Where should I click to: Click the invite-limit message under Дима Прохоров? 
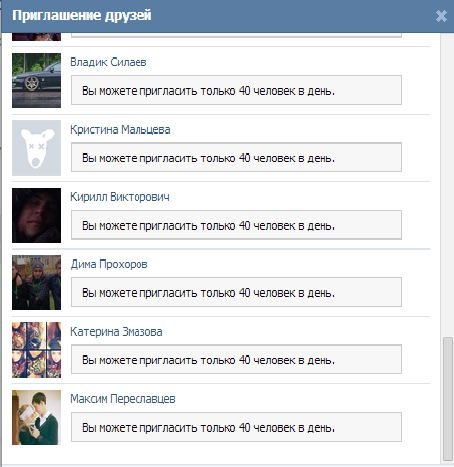236,292
